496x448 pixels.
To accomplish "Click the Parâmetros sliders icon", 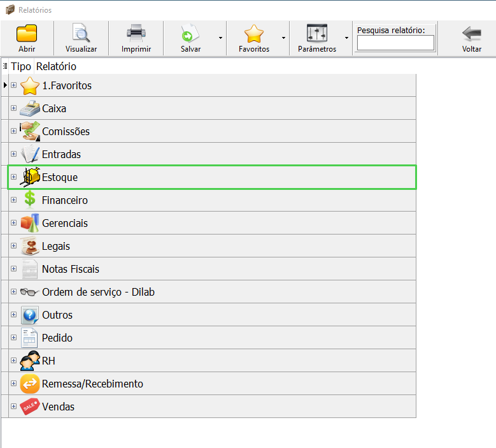I will pyautogui.click(x=316, y=33).
